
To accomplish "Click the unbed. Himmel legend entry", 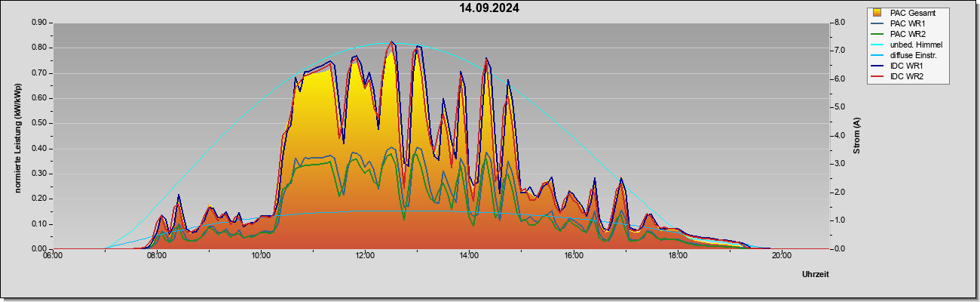I will [x=907, y=45].
